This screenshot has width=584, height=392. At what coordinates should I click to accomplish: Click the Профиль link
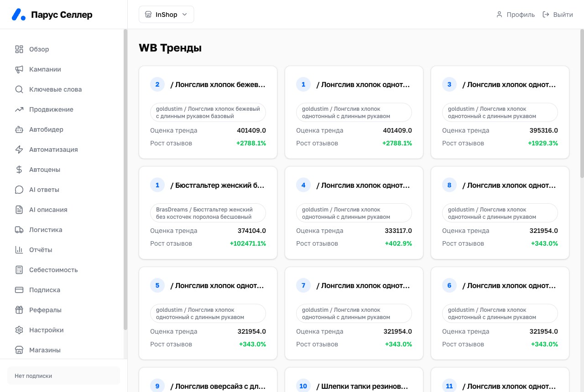pos(515,15)
